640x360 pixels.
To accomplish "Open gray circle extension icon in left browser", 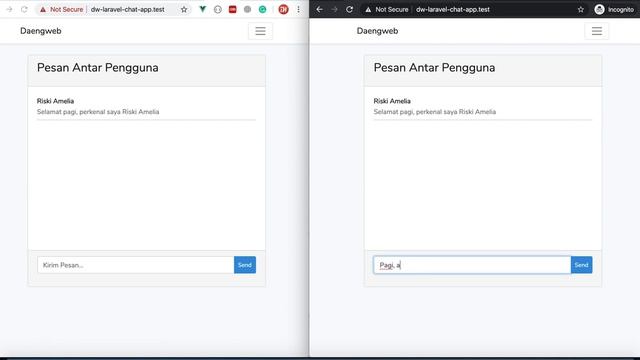I will click(247, 9).
